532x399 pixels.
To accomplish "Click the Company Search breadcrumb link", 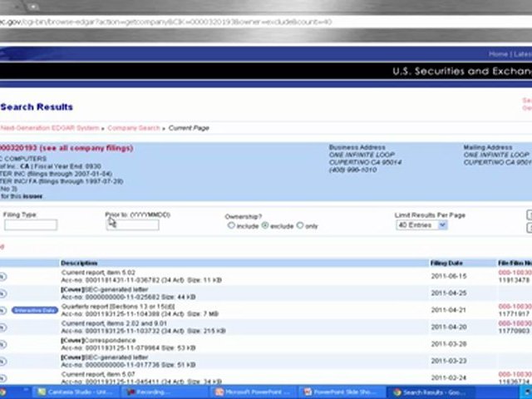I will (134, 128).
